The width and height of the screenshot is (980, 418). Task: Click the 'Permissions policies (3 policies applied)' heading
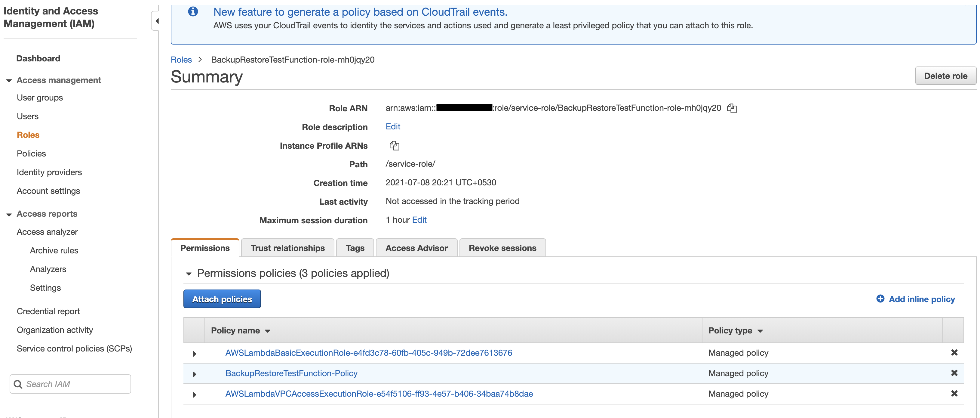(x=293, y=273)
